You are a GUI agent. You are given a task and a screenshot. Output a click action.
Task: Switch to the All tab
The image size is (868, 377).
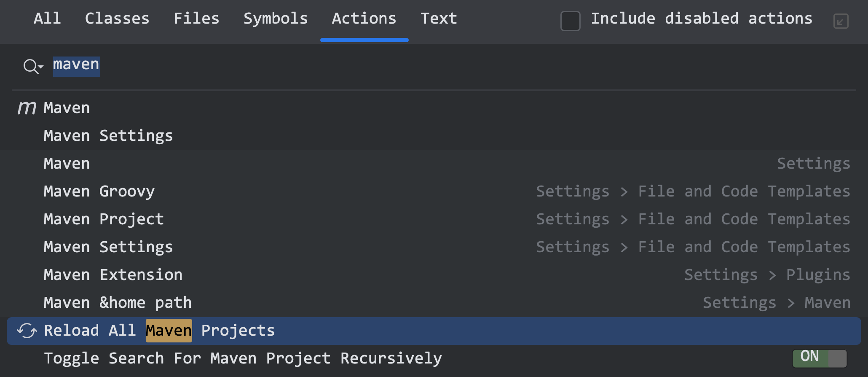47,19
